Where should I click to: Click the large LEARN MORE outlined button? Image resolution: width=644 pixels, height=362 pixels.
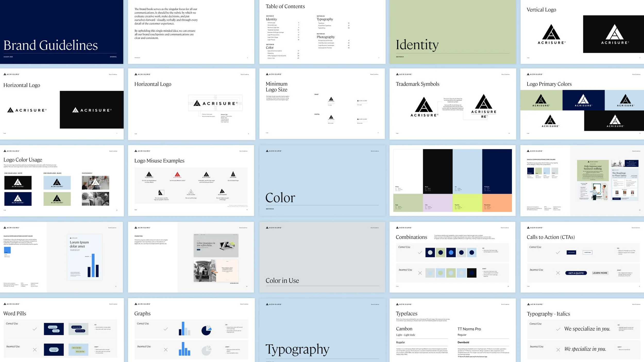600,273
